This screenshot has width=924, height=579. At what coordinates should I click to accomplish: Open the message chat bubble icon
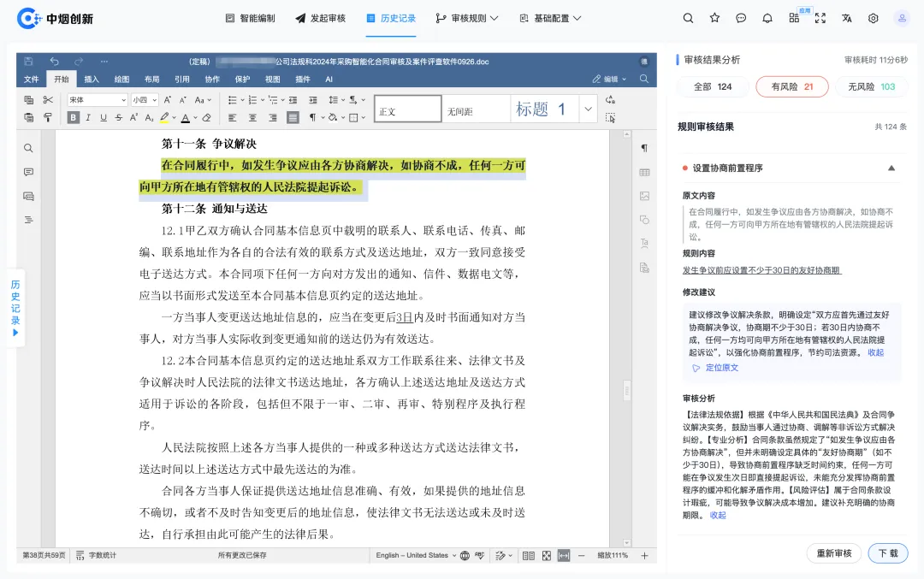tap(741, 18)
